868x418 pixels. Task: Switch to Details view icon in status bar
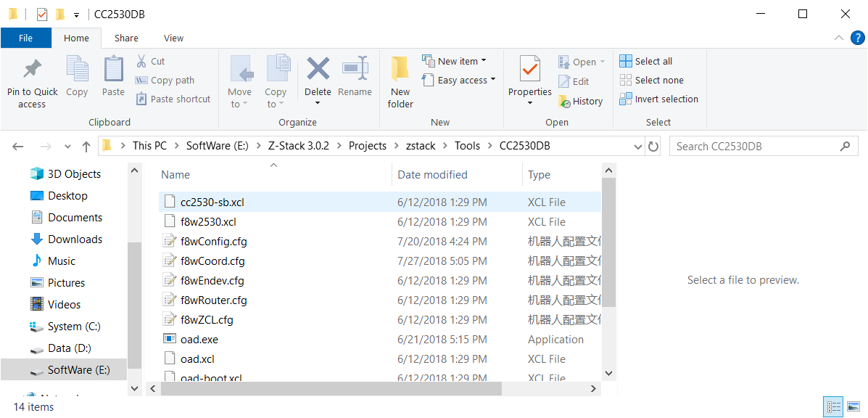coord(834,407)
